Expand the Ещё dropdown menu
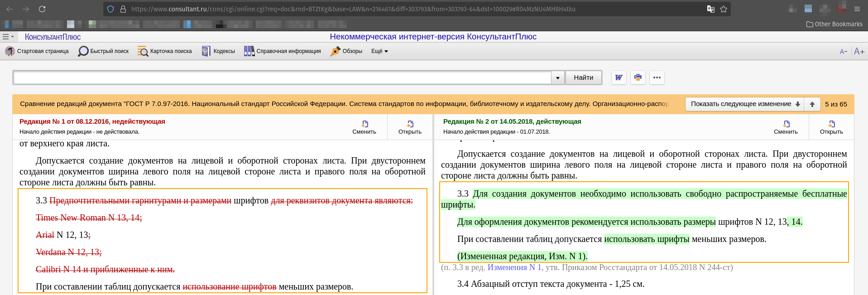Image resolution: width=868 pixels, height=295 pixels. 379,51
